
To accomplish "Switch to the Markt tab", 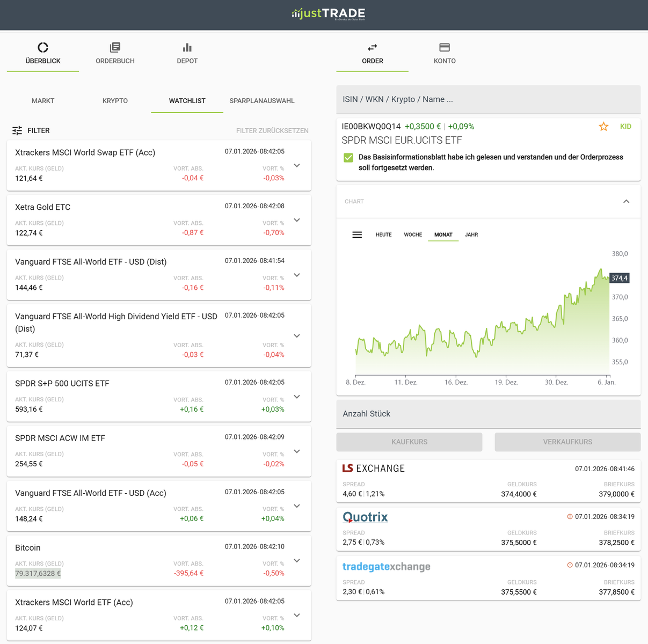I will [43, 101].
